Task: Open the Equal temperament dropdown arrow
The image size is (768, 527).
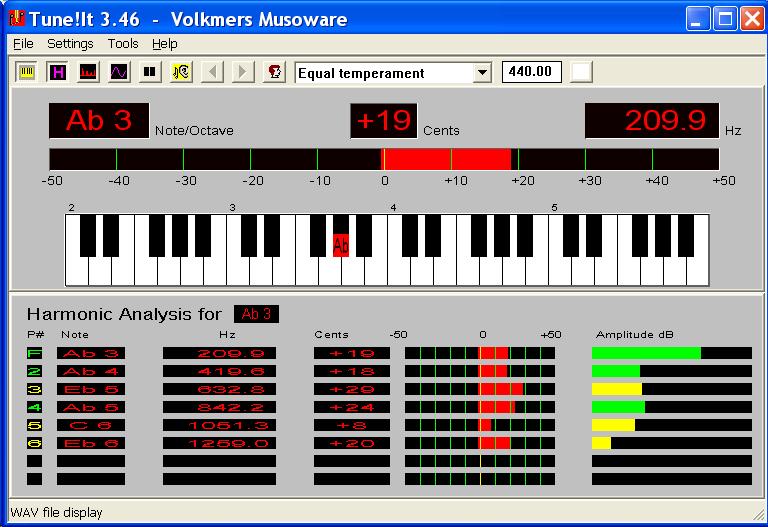Action: tap(482, 73)
